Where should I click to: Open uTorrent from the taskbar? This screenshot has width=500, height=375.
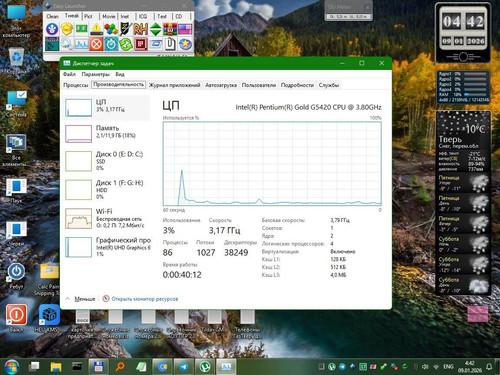[204, 367]
